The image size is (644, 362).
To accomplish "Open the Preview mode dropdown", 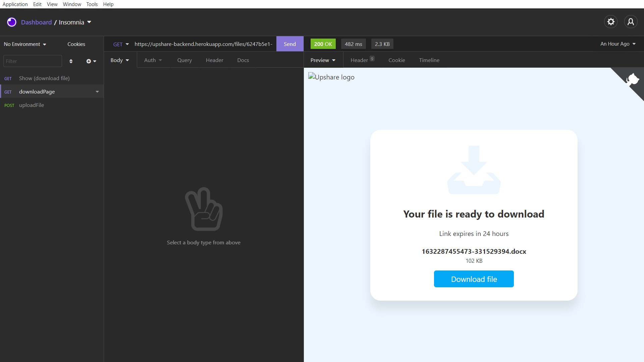I will tap(323, 60).
